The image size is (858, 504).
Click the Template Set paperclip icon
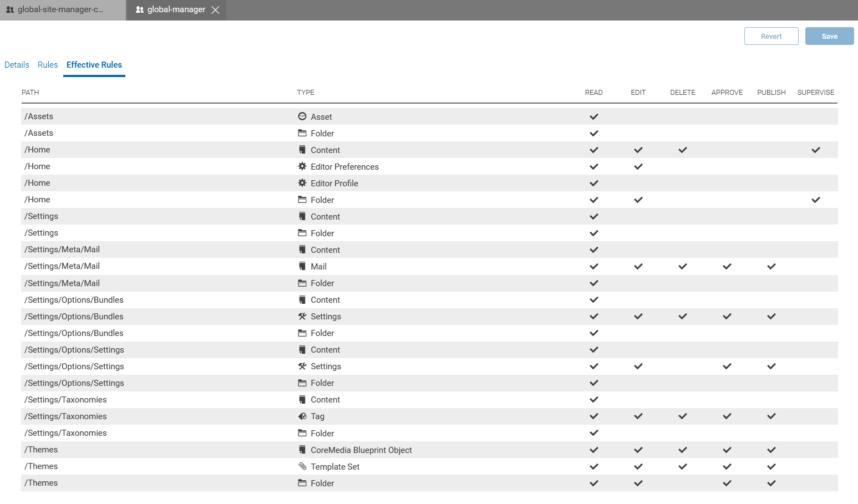(x=302, y=466)
